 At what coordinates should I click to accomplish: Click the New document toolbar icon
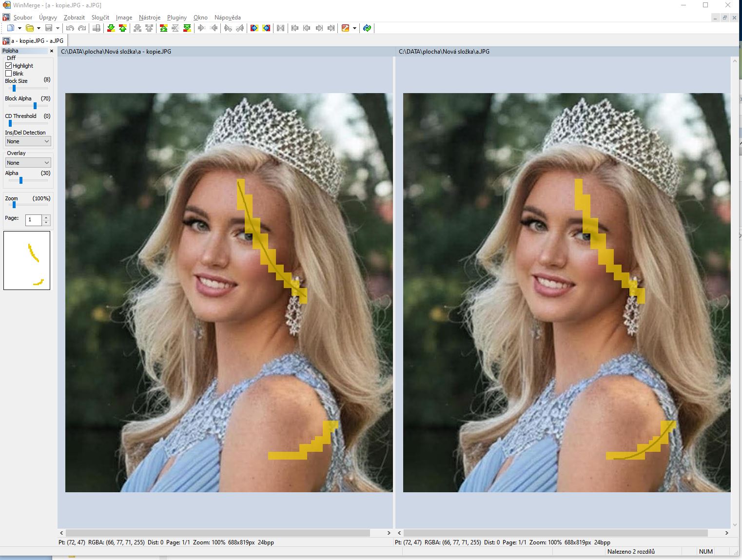(x=10, y=28)
